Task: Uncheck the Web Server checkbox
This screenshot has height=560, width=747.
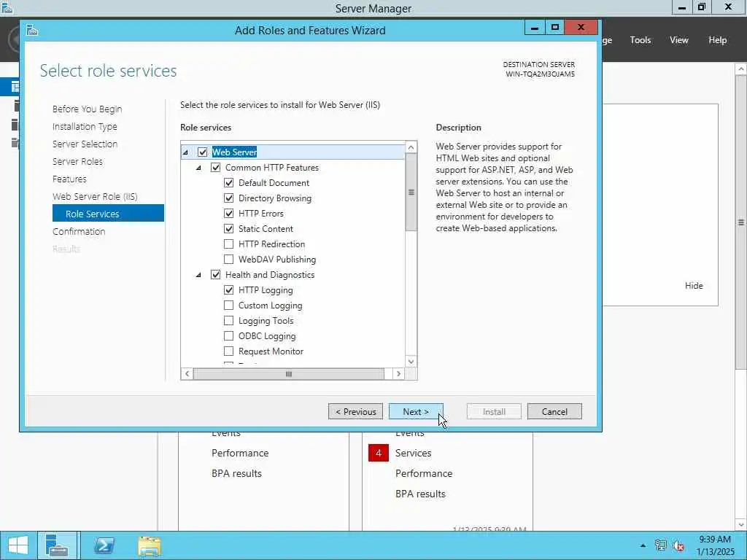Action: (203, 152)
